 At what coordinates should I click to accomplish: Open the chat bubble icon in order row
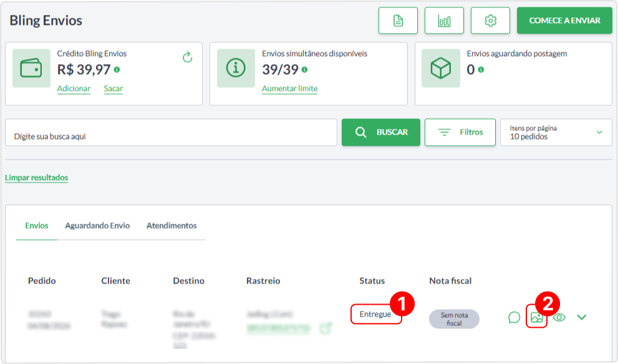click(514, 317)
